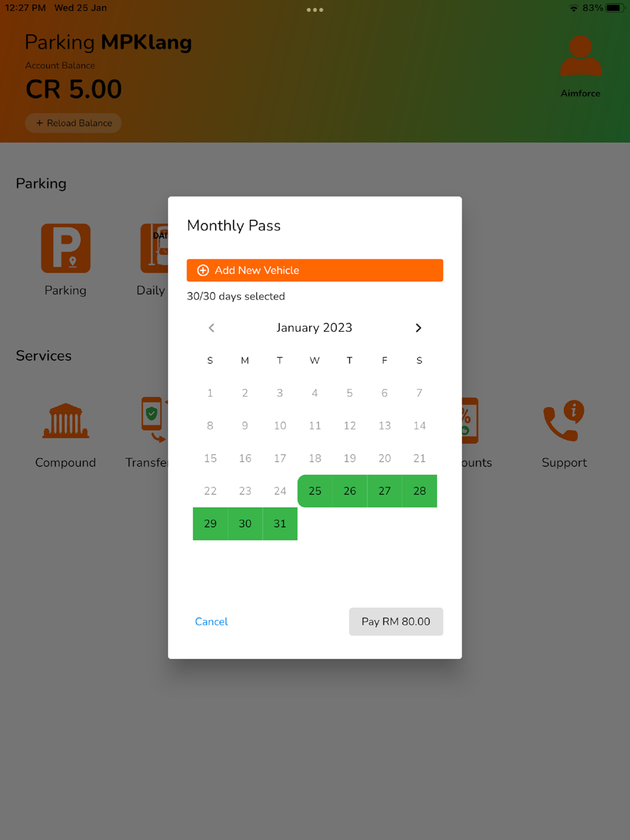
Task: Click Pay RM 80.00 button
Action: pos(396,621)
